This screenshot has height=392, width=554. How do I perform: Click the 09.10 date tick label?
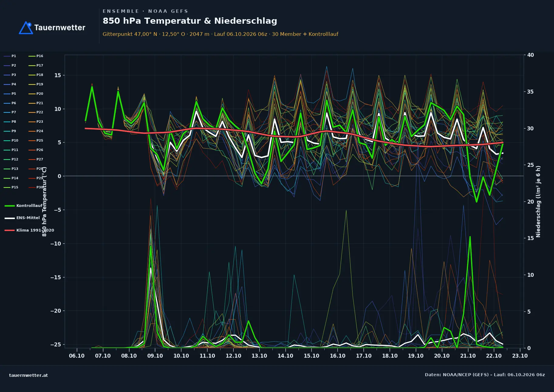tap(155, 356)
